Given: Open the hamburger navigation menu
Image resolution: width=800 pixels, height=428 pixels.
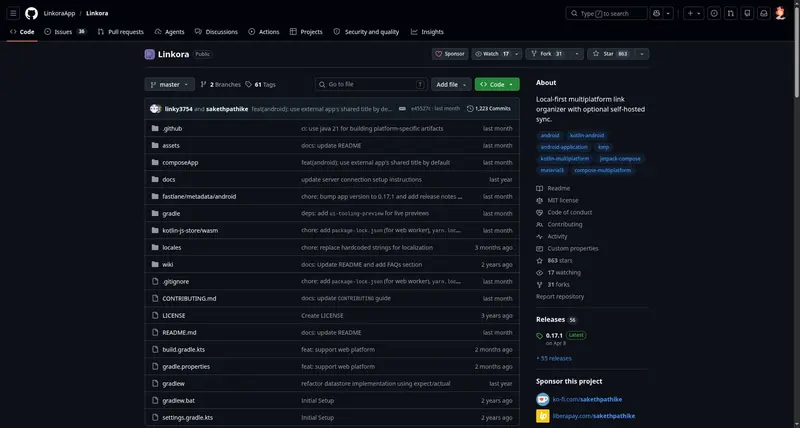Looking at the screenshot, I should tap(13, 13).
